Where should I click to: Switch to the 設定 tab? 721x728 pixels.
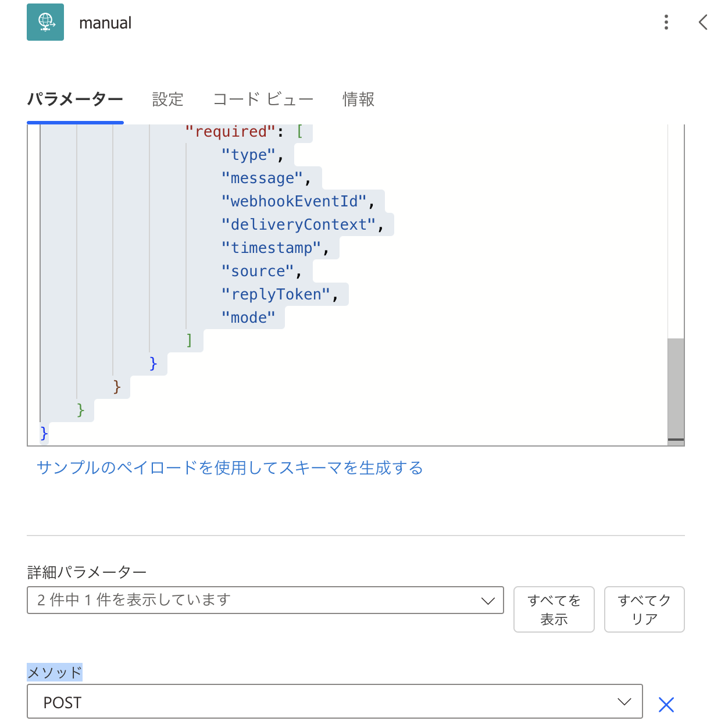tap(167, 99)
